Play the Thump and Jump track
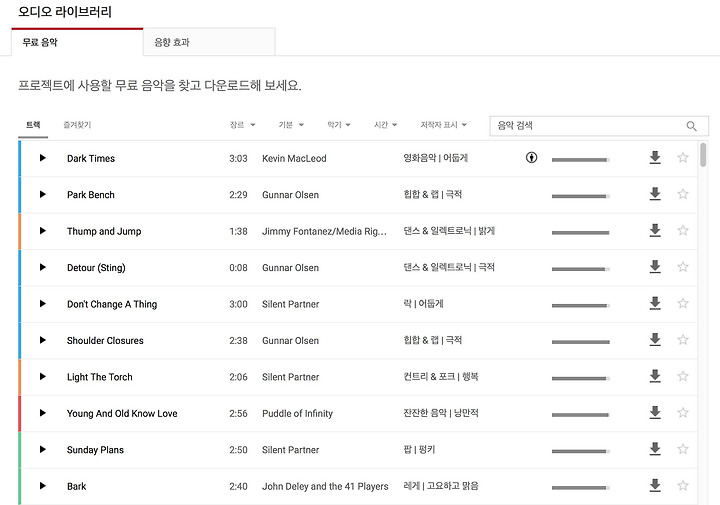The image size is (720, 505). (43, 231)
